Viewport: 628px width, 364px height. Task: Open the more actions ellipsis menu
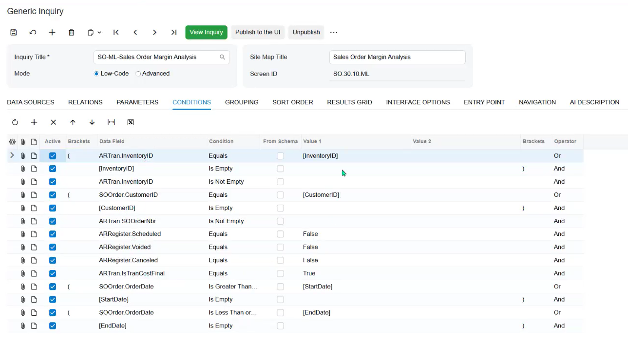(334, 33)
